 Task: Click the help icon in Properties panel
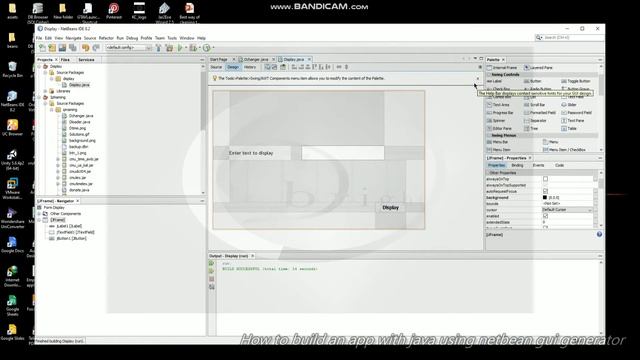599,234
